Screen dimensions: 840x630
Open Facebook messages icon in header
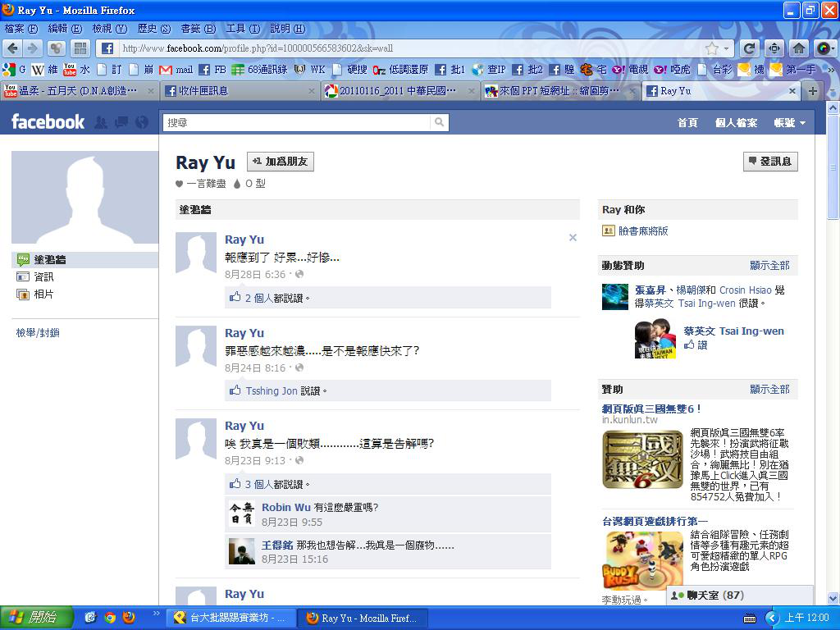[x=121, y=123]
